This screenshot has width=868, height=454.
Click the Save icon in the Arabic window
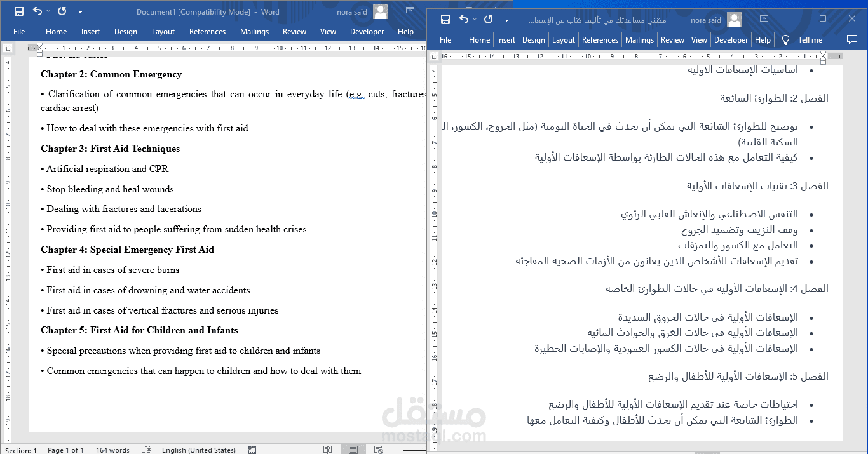point(445,20)
